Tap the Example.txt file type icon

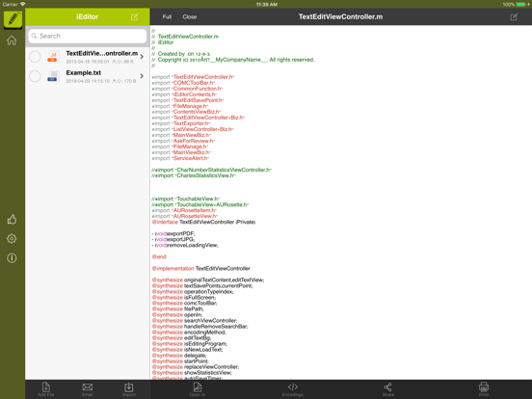52,76
